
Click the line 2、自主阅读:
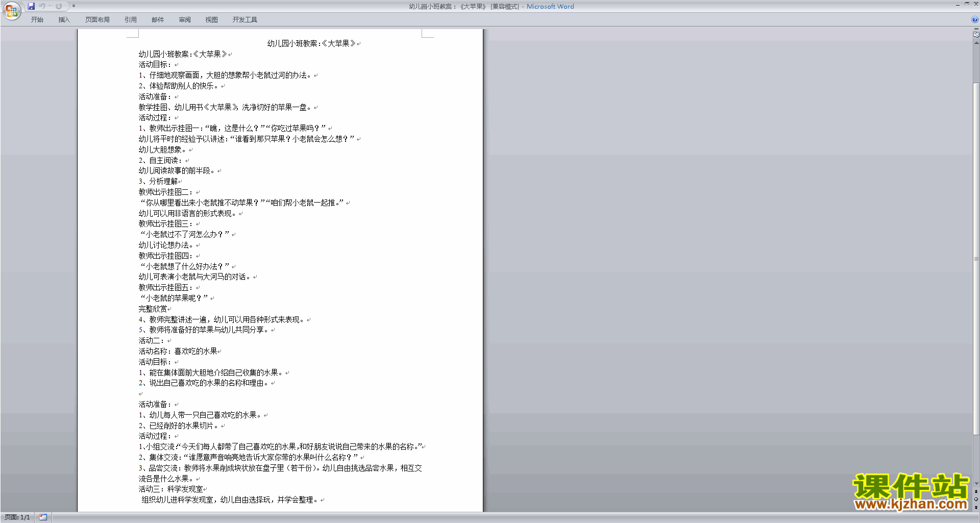pos(161,161)
